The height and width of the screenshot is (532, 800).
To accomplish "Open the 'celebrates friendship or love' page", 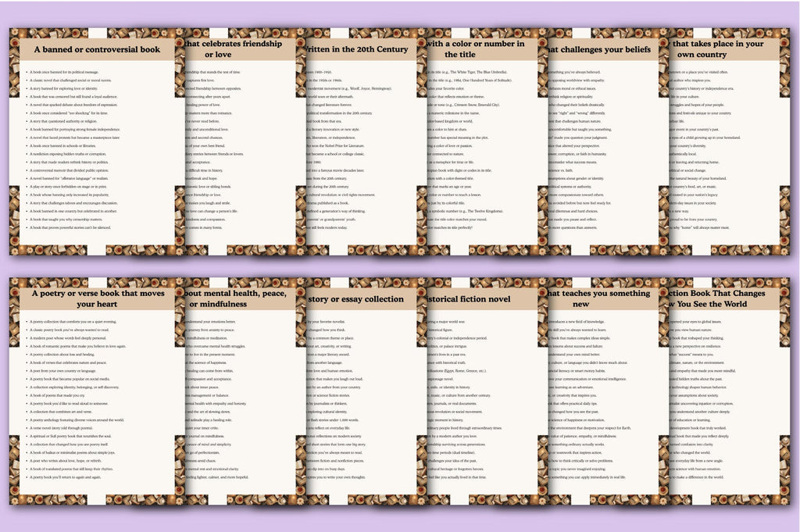I will click(x=241, y=142).
